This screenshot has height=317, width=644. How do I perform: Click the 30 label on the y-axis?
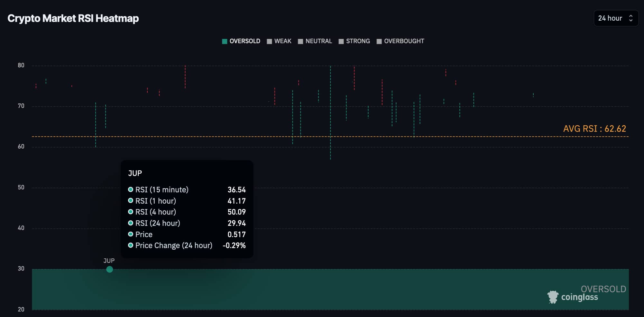pyautogui.click(x=21, y=269)
